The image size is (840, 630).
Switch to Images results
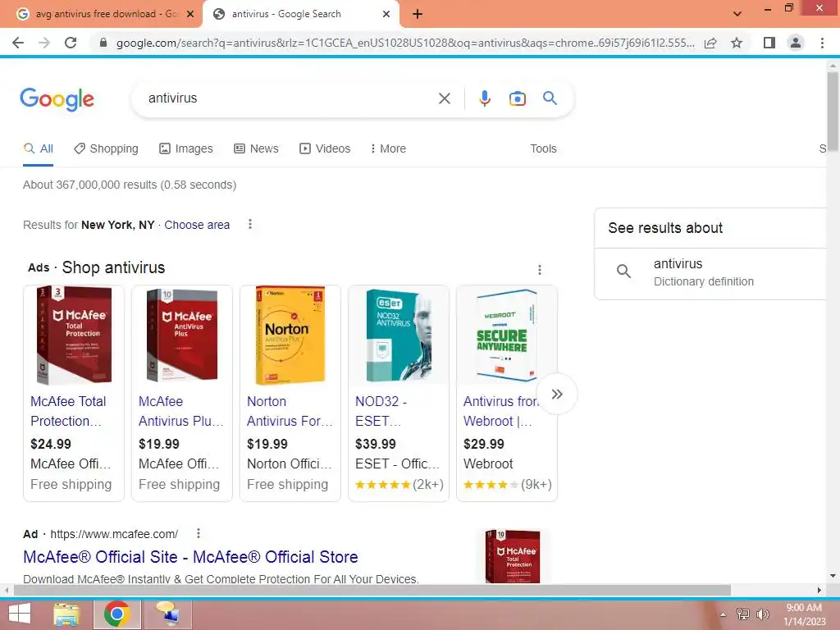click(186, 148)
